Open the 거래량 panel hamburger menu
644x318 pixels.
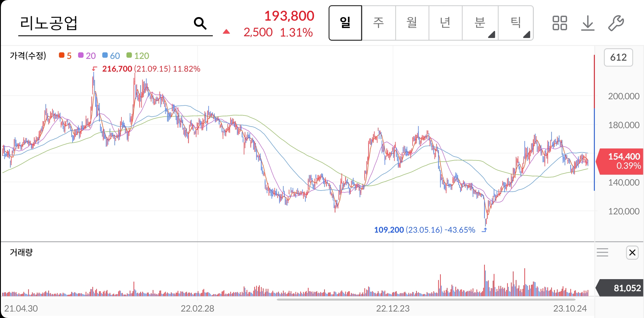click(x=603, y=253)
